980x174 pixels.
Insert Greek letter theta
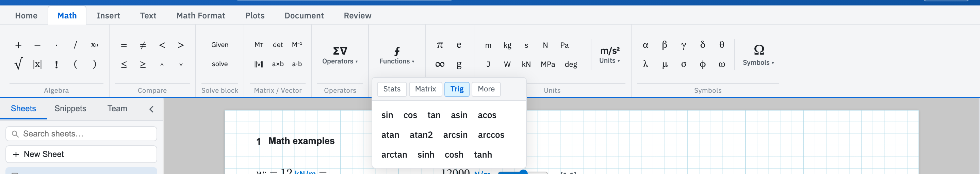[722, 45]
